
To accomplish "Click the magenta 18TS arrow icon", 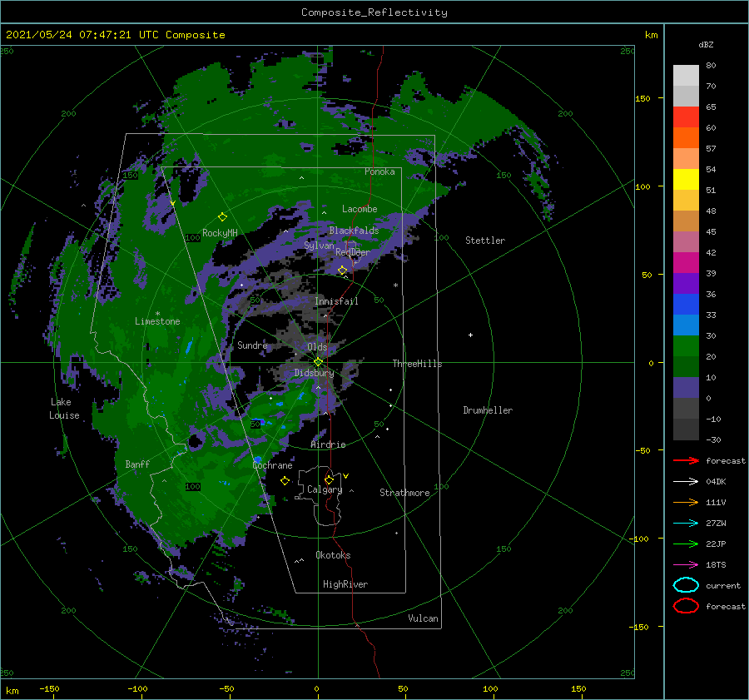I will click(686, 565).
